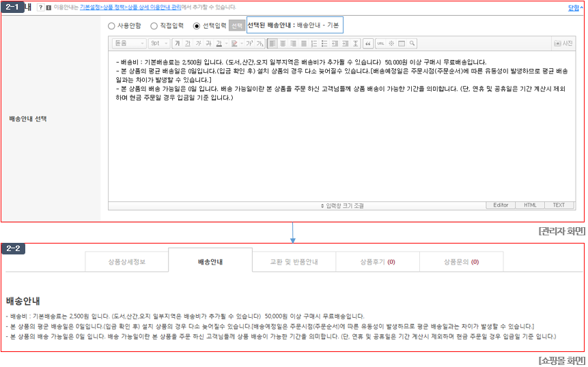
Task: Click '선택된 배송안내 : 배송안내 - 기본' label
Action: click(295, 25)
